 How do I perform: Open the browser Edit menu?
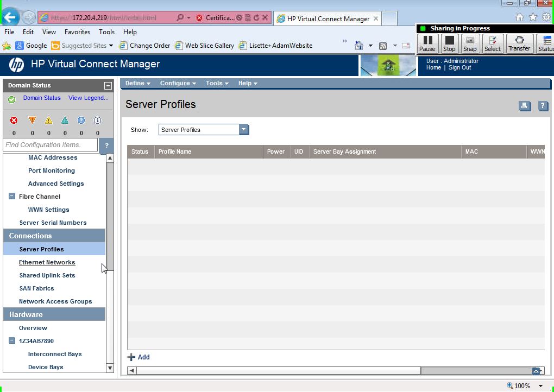[x=28, y=32]
